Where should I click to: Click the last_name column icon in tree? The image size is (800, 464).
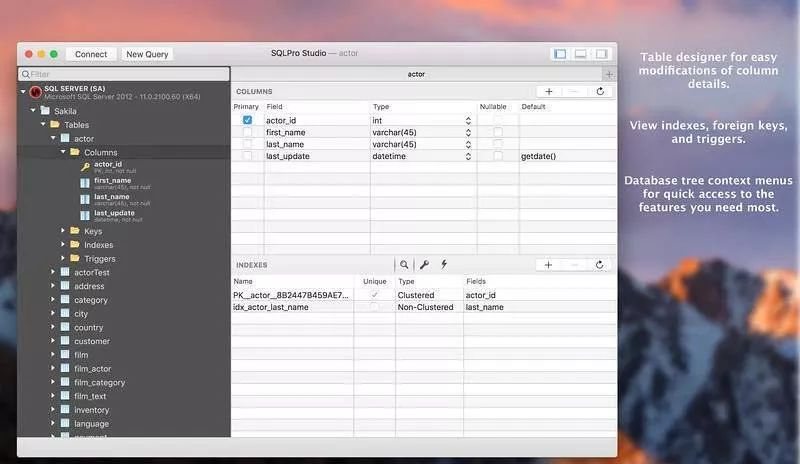click(x=85, y=199)
